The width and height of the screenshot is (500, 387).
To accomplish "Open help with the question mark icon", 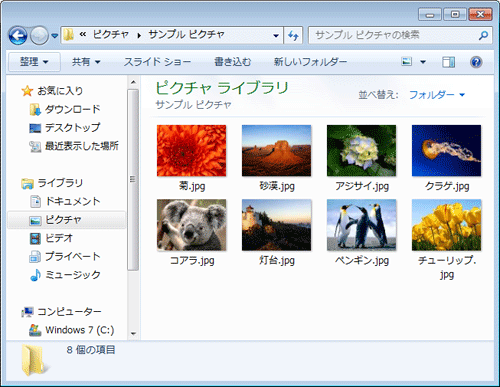I will [476, 62].
